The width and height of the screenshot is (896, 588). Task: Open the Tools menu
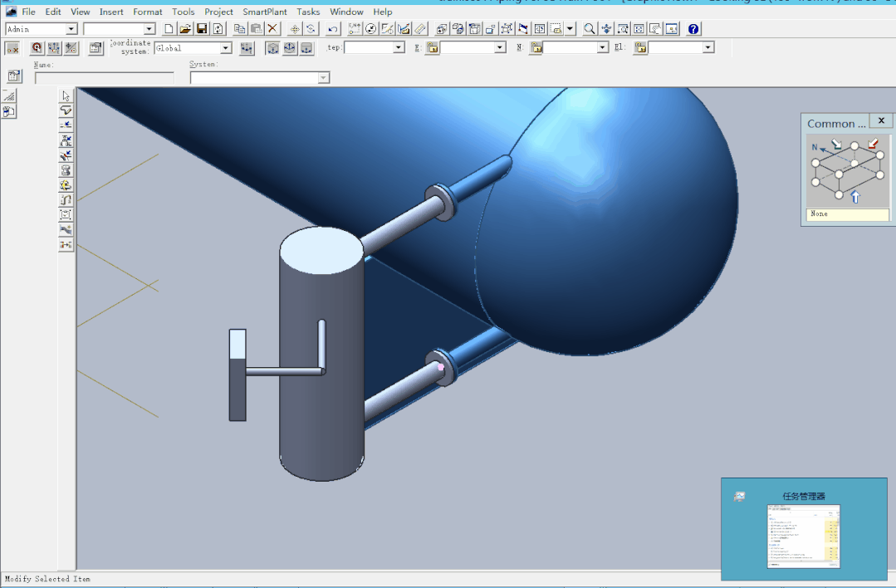click(183, 12)
